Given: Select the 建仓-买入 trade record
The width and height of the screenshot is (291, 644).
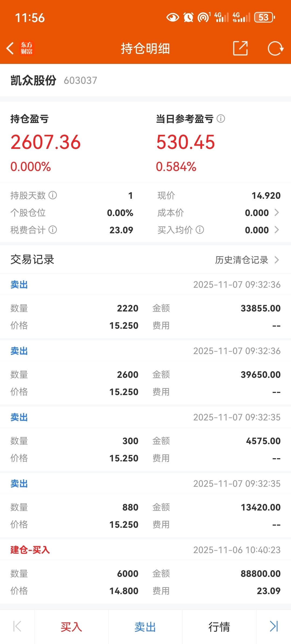Looking at the screenshot, I should (145, 571).
